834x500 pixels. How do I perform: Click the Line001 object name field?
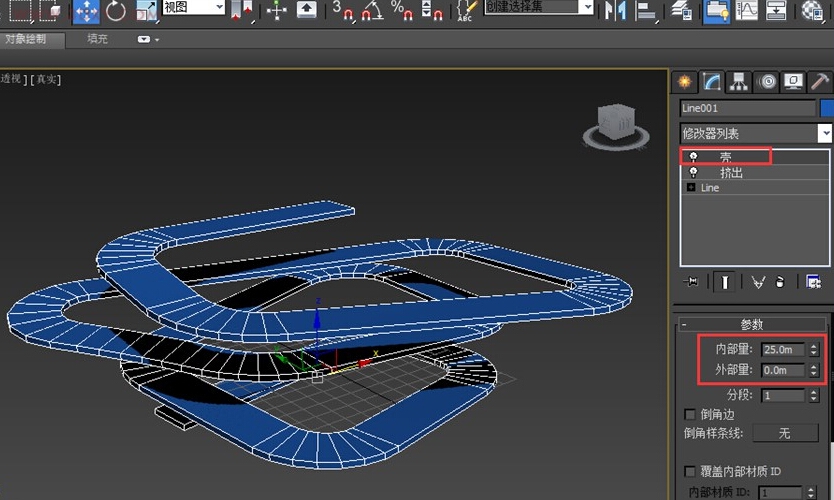(747, 108)
